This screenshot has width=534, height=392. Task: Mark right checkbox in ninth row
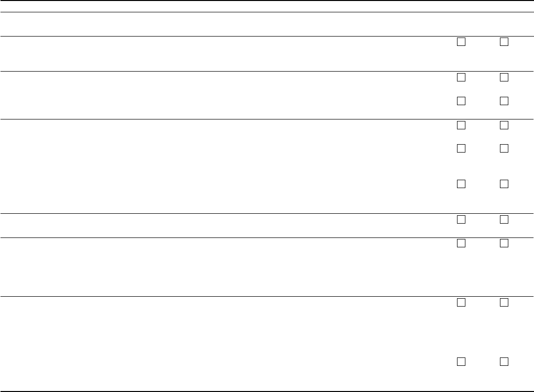pyautogui.click(x=504, y=303)
